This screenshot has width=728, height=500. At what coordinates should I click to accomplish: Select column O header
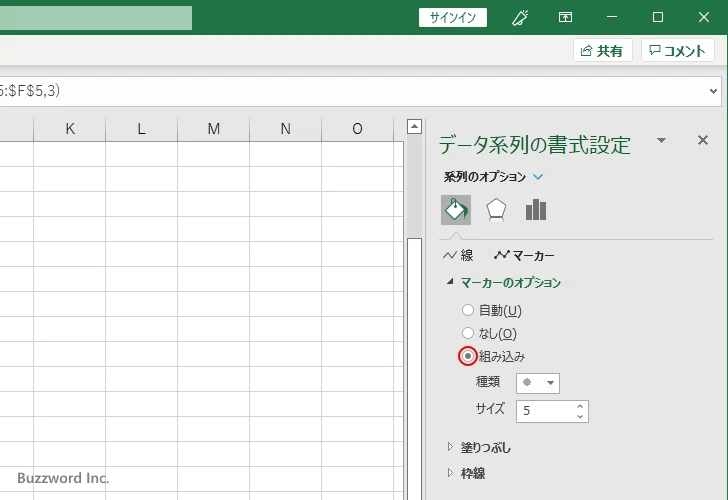click(358, 129)
